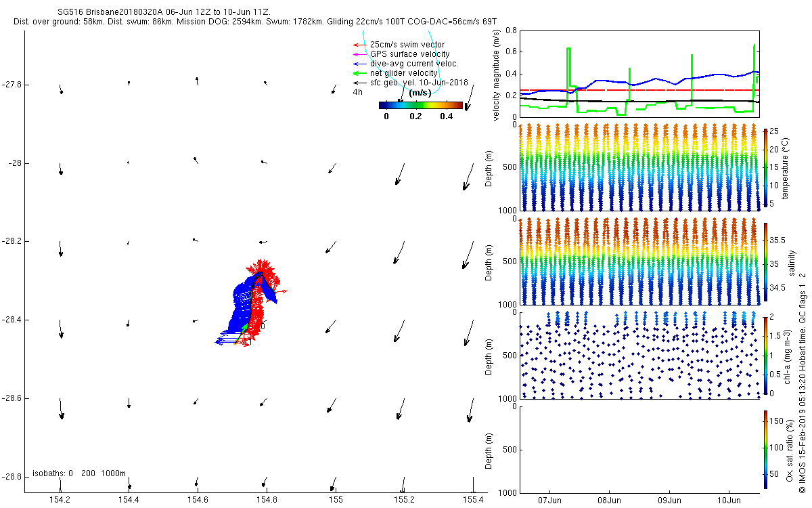Click the red swim vector legend arrow
The width and height of the screenshot is (812, 508).
point(357,45)
